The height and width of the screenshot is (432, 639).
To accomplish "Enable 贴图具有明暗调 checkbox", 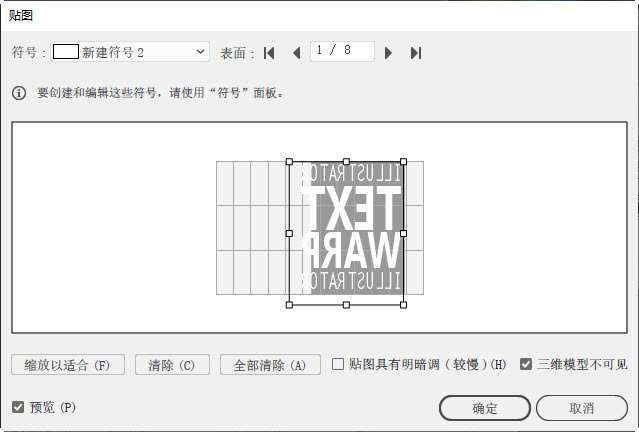I will (338, 364).
